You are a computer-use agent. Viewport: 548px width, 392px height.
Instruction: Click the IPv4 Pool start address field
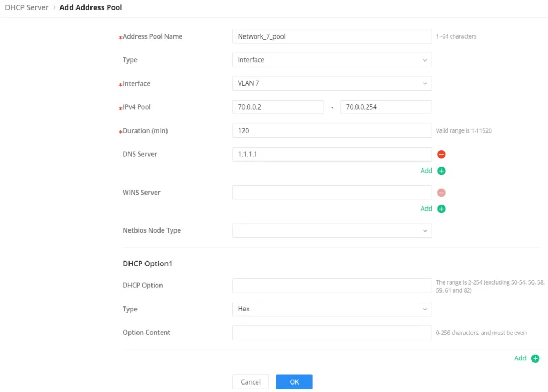click(x=278, y=107)
